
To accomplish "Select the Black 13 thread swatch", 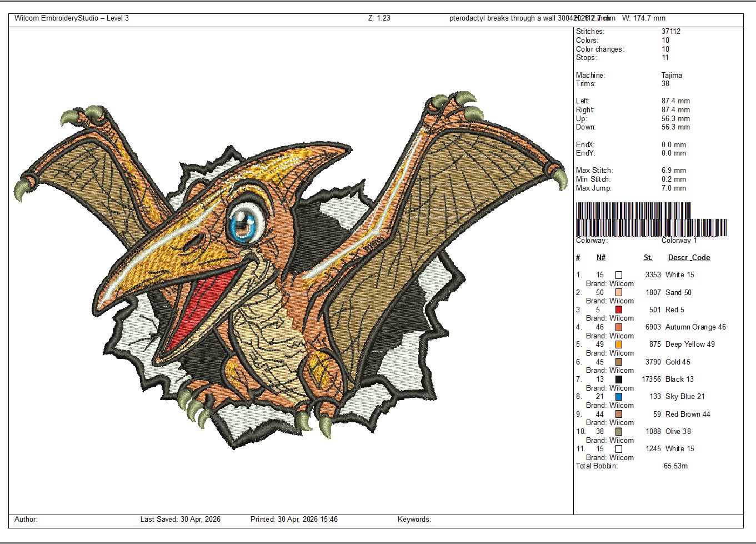I will tap(618, 380).
